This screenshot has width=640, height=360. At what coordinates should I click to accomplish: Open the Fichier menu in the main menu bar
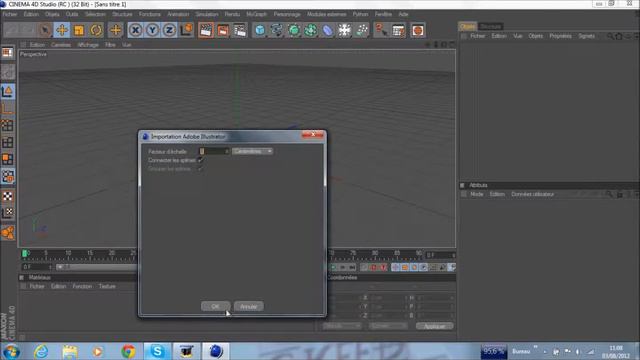pyautogui.click(x=10, y=14)
